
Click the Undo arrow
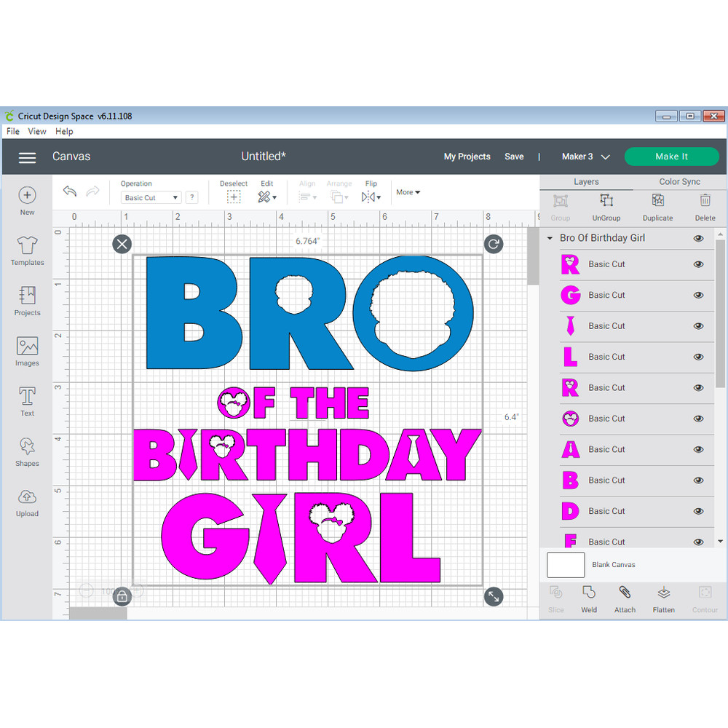pos(70,191)
